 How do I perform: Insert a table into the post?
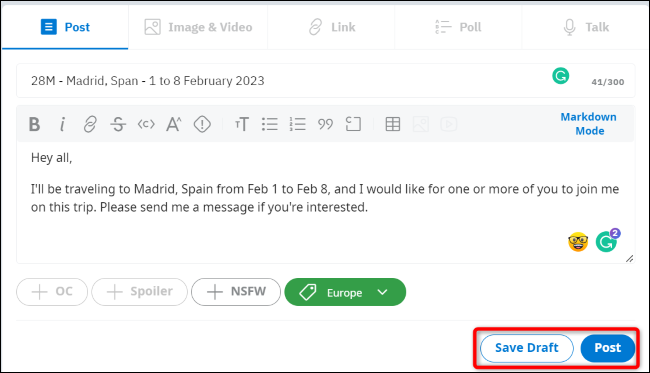click(393, 124)
